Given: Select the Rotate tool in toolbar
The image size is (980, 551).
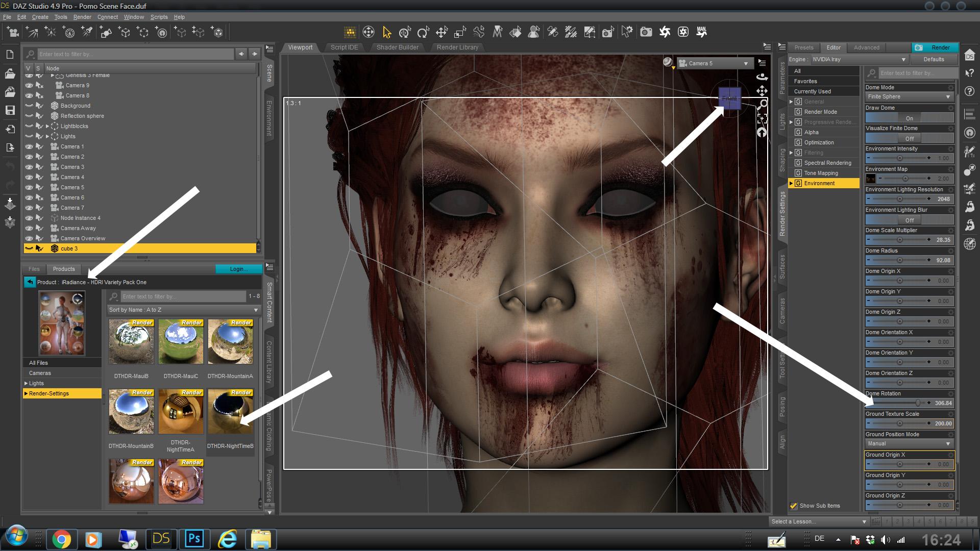Looking at the screenshot, I should coord(423,33).
